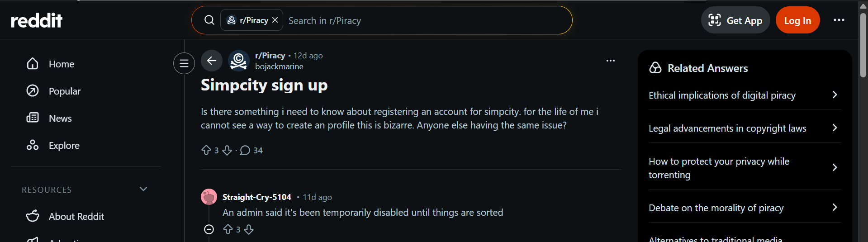Open the r/Piracy community avatar

point(238,61)
